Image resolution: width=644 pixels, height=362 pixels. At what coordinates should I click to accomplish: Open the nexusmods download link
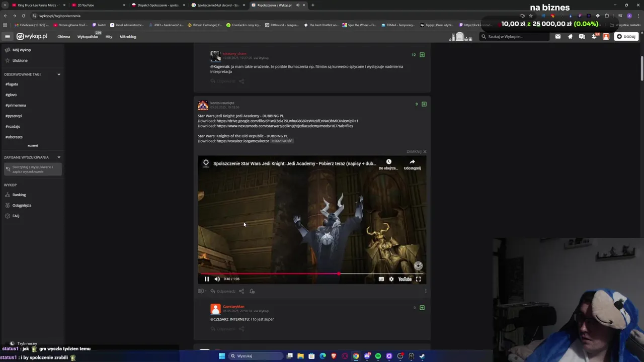click(x=285, y=126)
